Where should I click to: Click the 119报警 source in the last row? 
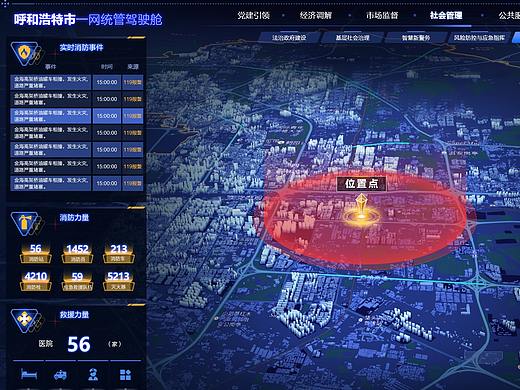pos(133,183)
